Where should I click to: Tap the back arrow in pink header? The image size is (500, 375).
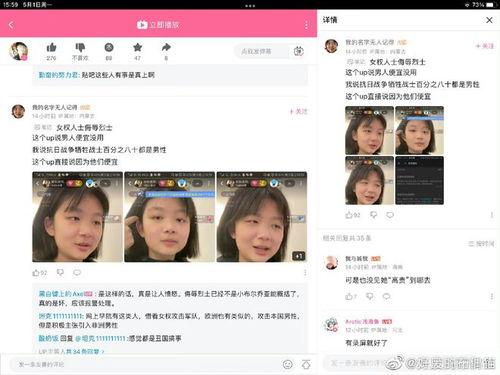point(11,25)
